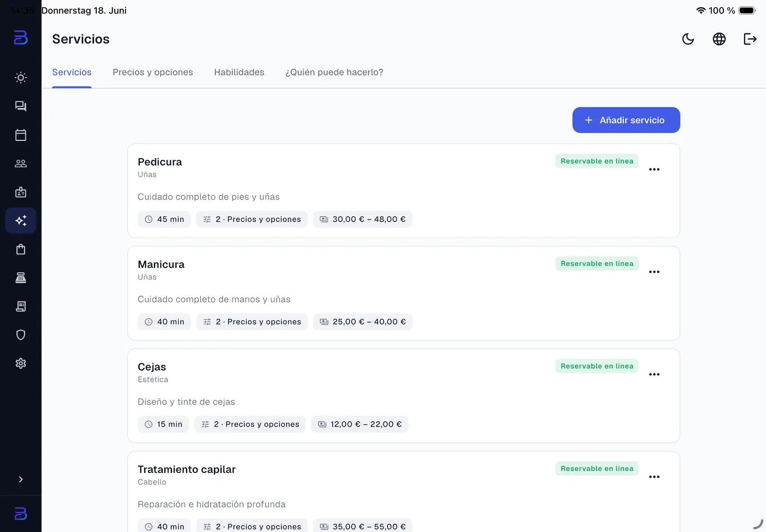Click the Estética category label under Cejas
Image resolution: width=766 pixels, height=532 pixels.
[x=153, y=379]
